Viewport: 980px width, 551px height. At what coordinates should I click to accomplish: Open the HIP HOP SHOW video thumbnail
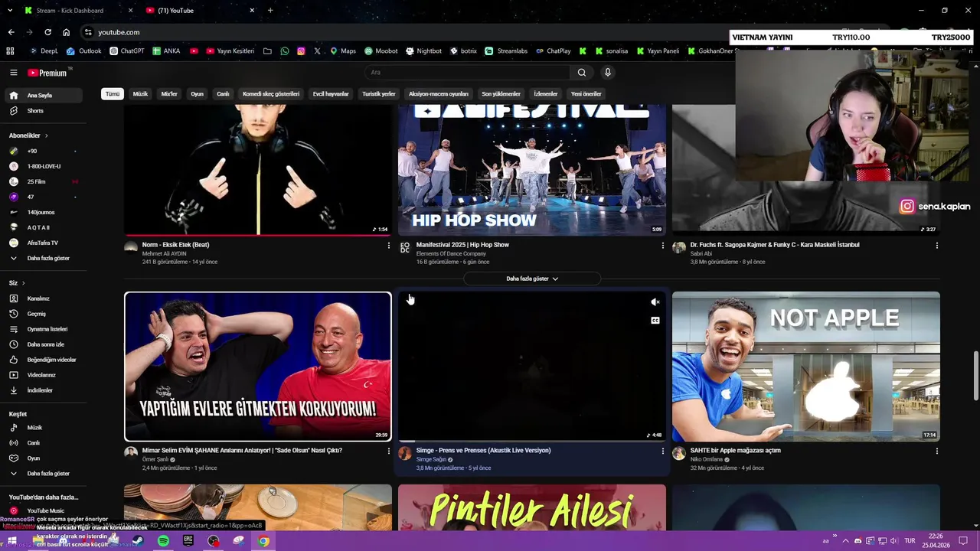click(x=532, y=170)
